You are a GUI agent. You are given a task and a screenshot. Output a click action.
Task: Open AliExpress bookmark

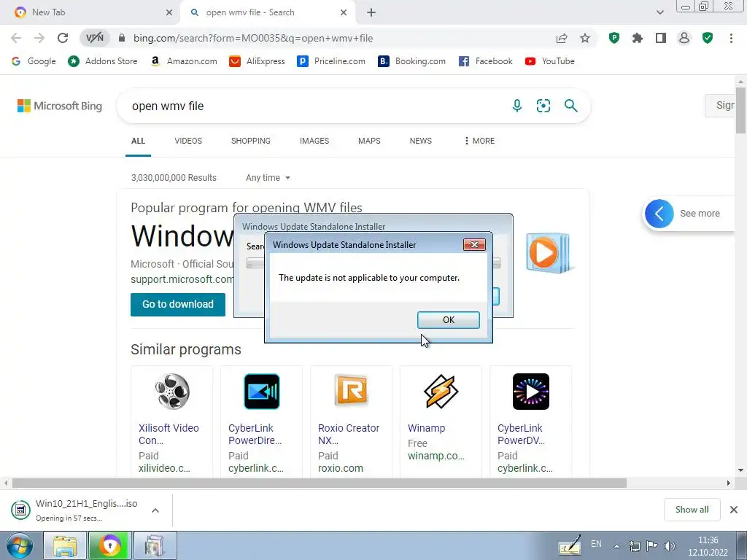coord(257,61)
